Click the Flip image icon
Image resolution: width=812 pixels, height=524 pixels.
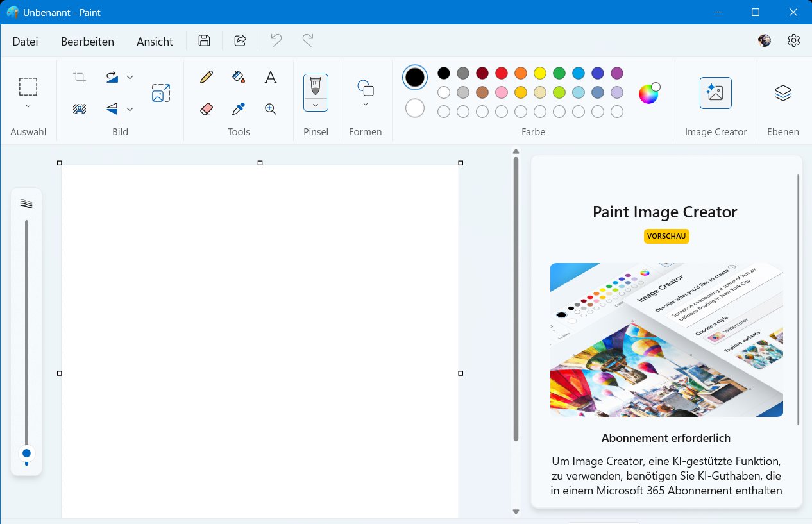[112, 109]
